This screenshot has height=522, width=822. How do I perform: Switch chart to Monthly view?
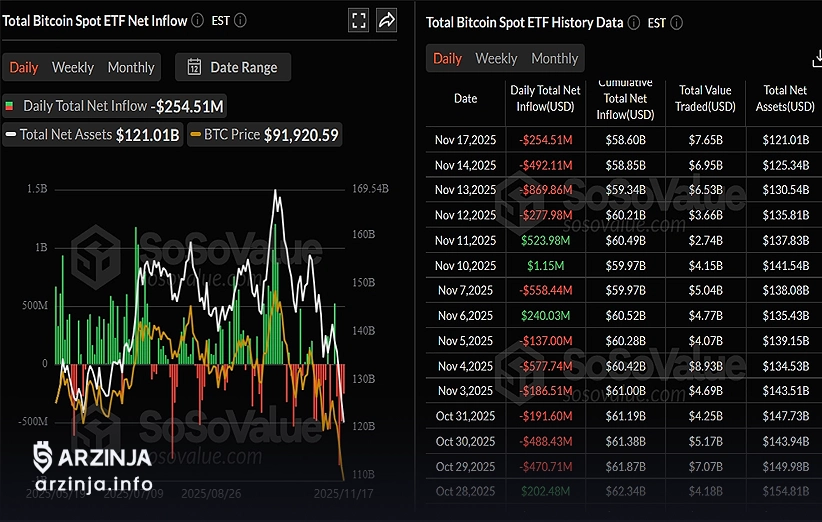pos(131,67)
